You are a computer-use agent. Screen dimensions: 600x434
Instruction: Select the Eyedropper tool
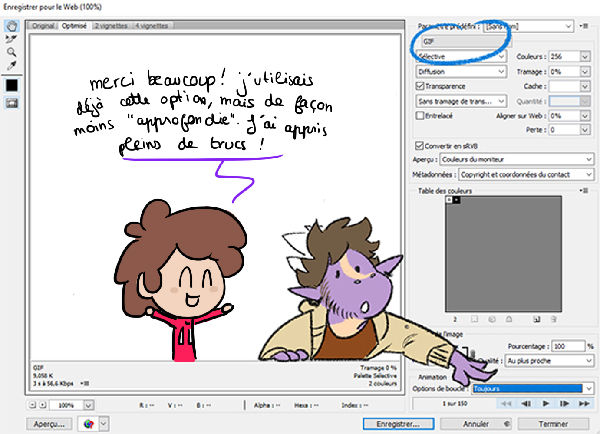[x=11, y=65]
